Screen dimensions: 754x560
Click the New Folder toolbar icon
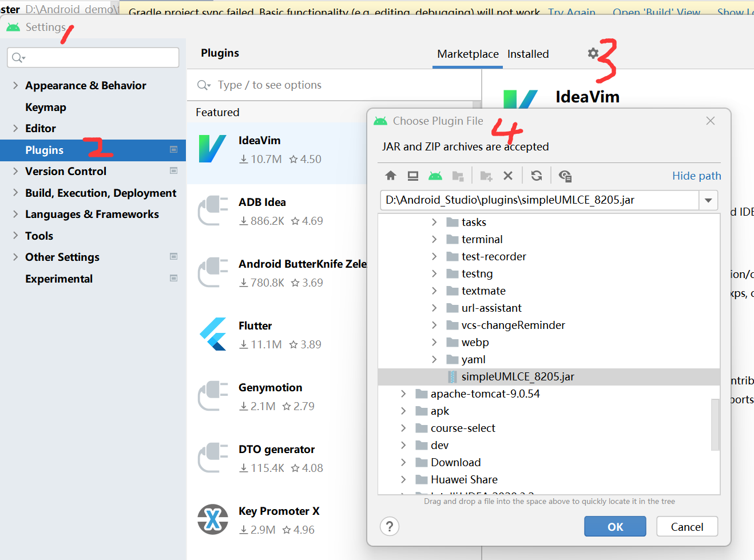click(486, 176)
